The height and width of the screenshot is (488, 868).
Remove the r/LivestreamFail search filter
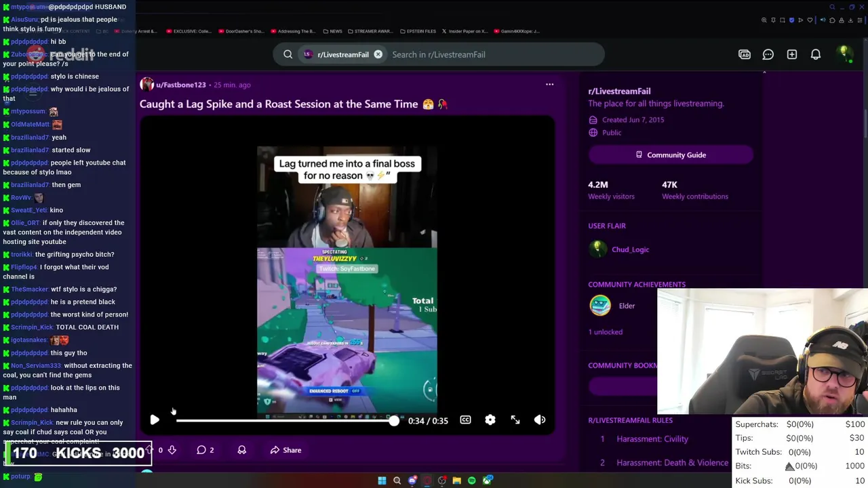[378, 54]
